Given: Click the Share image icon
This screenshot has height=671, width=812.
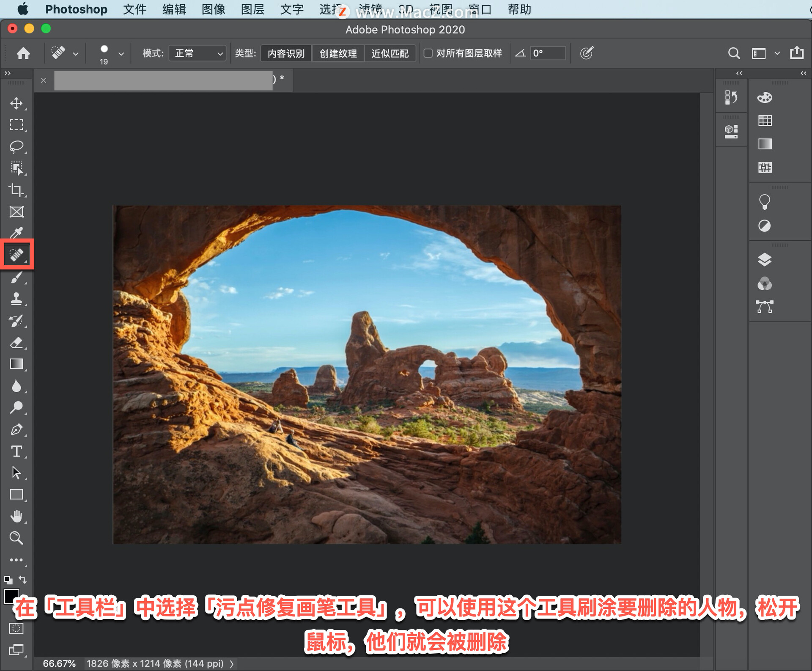Looking at the screenshot, I should pos(797,53).
